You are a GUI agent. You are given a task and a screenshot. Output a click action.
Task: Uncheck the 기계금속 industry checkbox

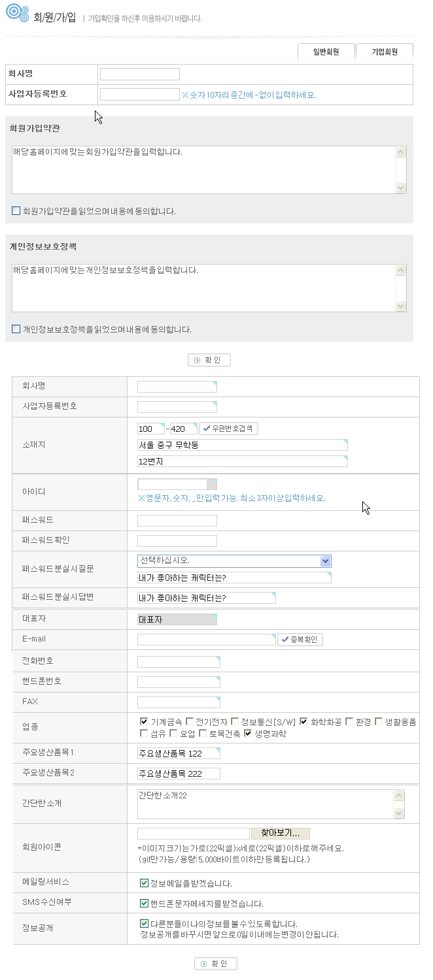point(144,722)
